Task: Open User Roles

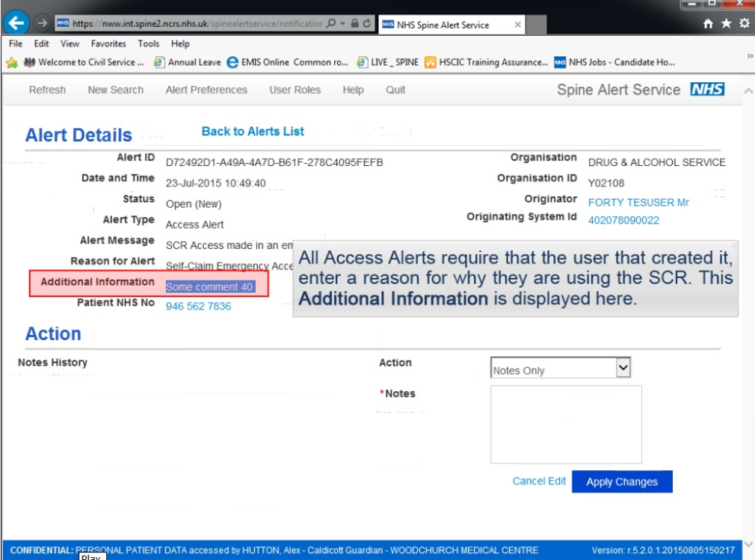Action: point(295,90)
